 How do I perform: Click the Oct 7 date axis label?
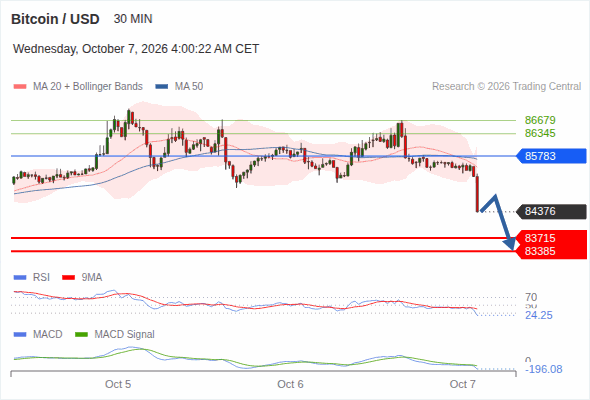pyautogui.click(x=462, y=384)
